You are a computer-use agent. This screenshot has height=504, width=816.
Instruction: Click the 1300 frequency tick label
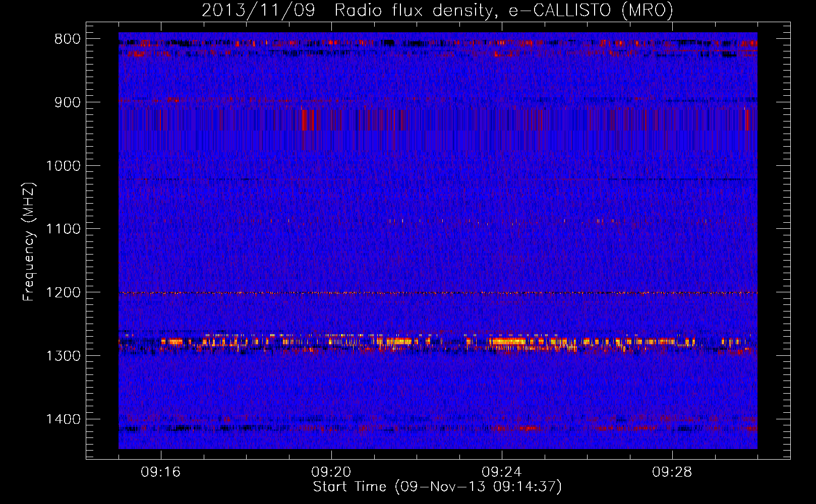coord(63,356)
